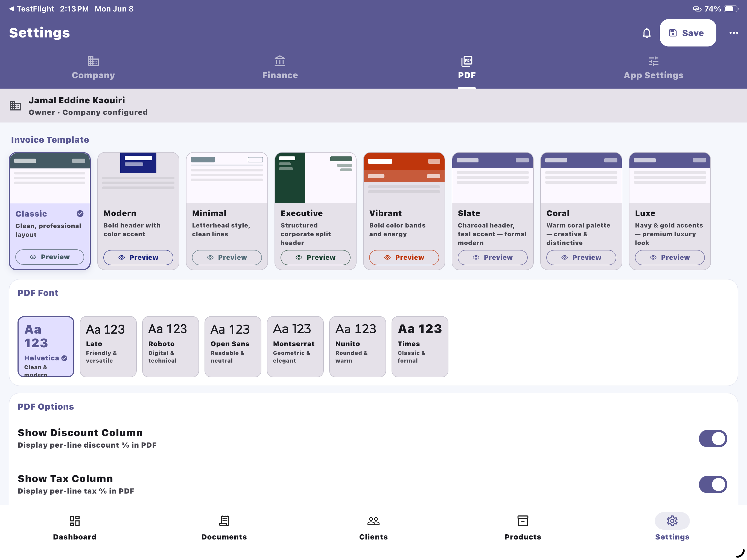Preview the Vibrant template
The height and width of the screenshot is (560, 747).
point(404,257)
